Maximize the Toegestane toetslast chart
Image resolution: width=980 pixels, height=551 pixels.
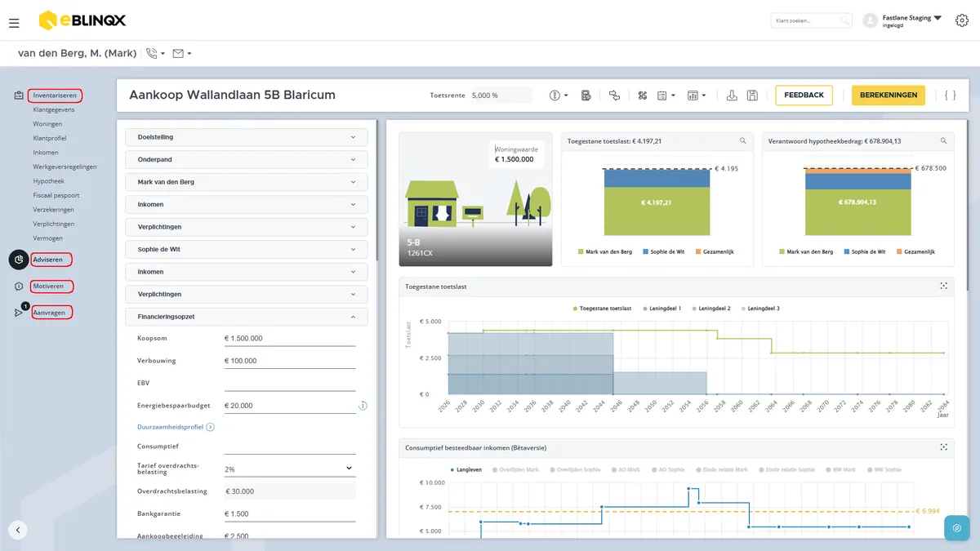click(x=943, y=287)
